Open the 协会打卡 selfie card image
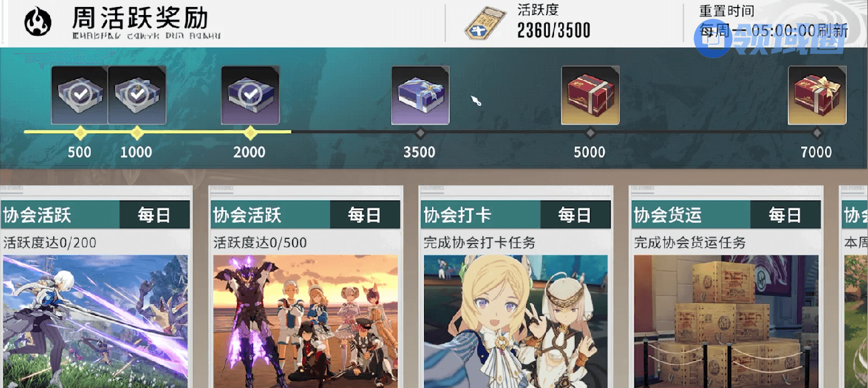Viewport: 868px width, 388px height. [x=516, y=321]
